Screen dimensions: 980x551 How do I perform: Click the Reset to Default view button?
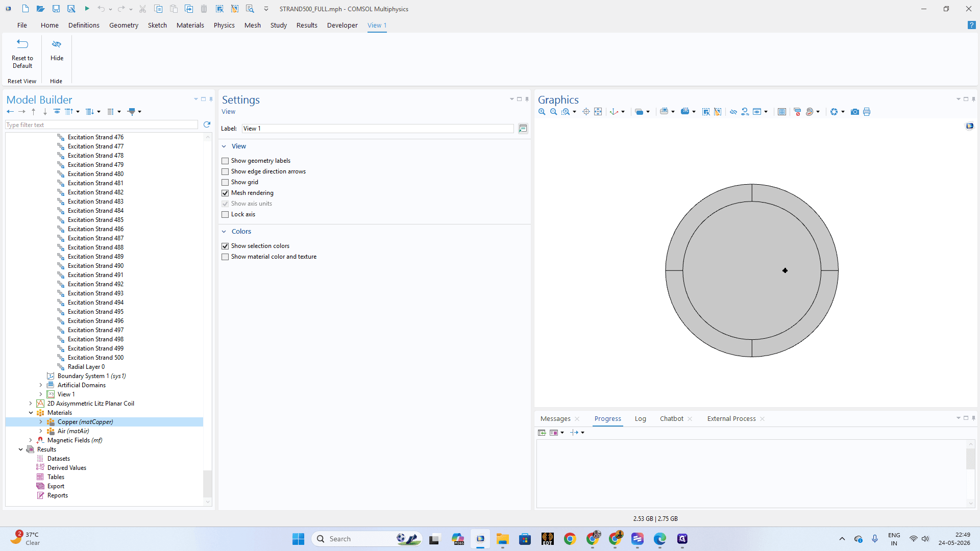(22, 54)
